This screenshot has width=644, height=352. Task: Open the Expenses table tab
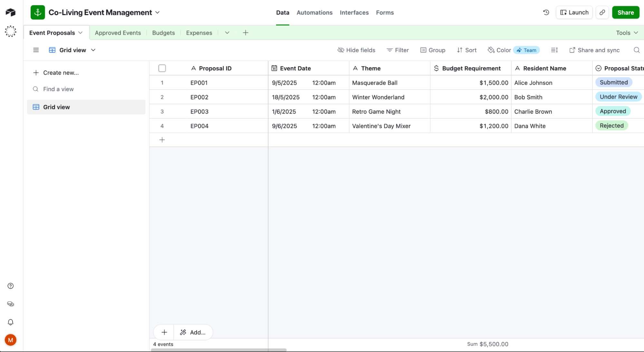tap(199, 33)
